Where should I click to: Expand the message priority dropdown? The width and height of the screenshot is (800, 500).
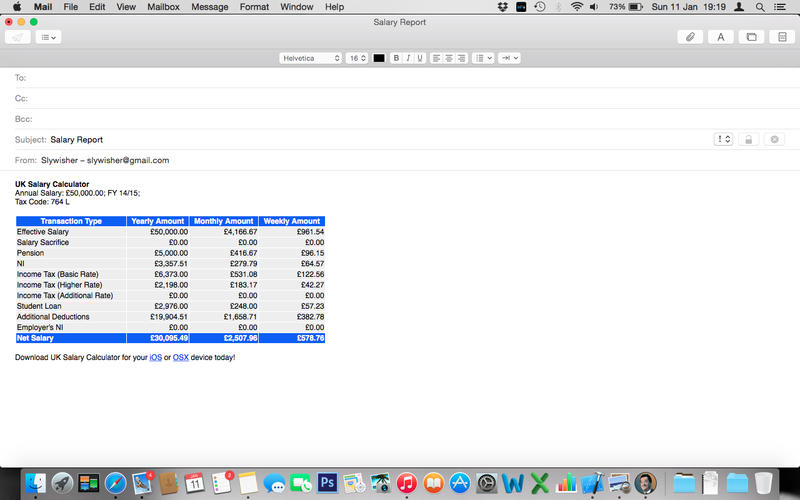(724, 139)
